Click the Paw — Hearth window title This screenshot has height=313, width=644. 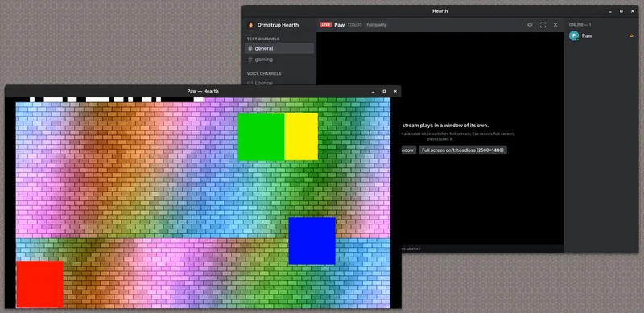pos(203,91)
